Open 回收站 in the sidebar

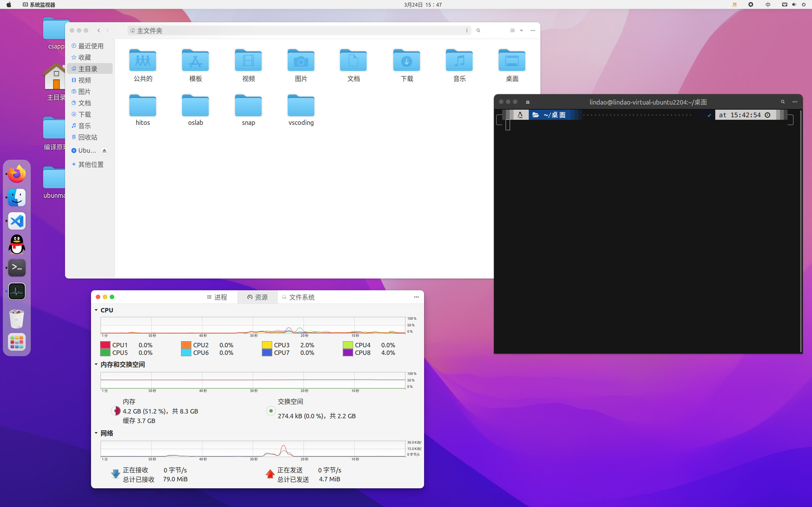click(x=88, y=137)
